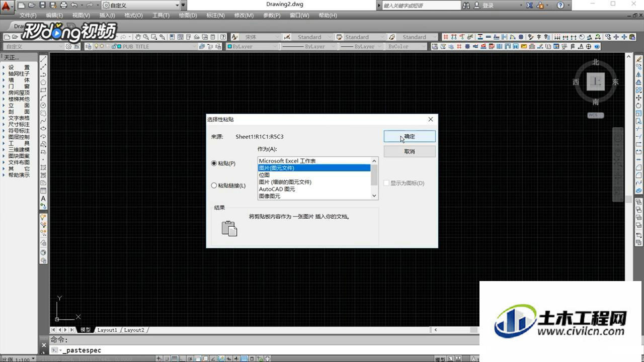The image size is (644, 362).
Task: Select the Table tool in draw toolbar
Action: tap(44, 191)
